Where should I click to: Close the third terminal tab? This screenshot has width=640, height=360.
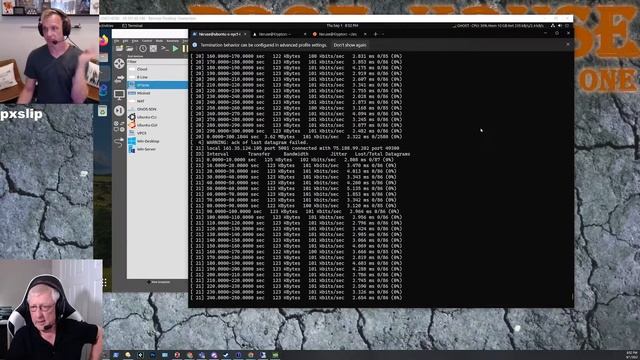coord(365,34)
